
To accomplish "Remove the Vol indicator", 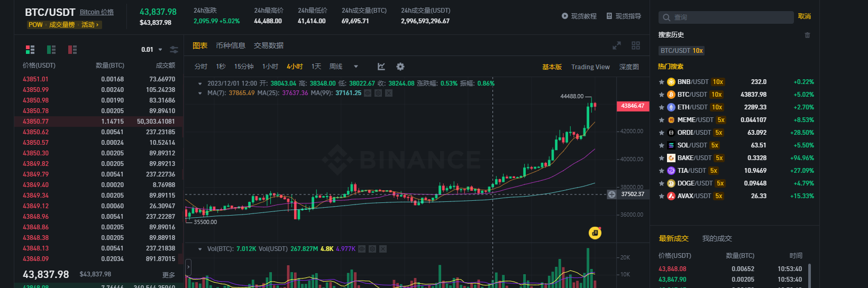I will 383,249.
